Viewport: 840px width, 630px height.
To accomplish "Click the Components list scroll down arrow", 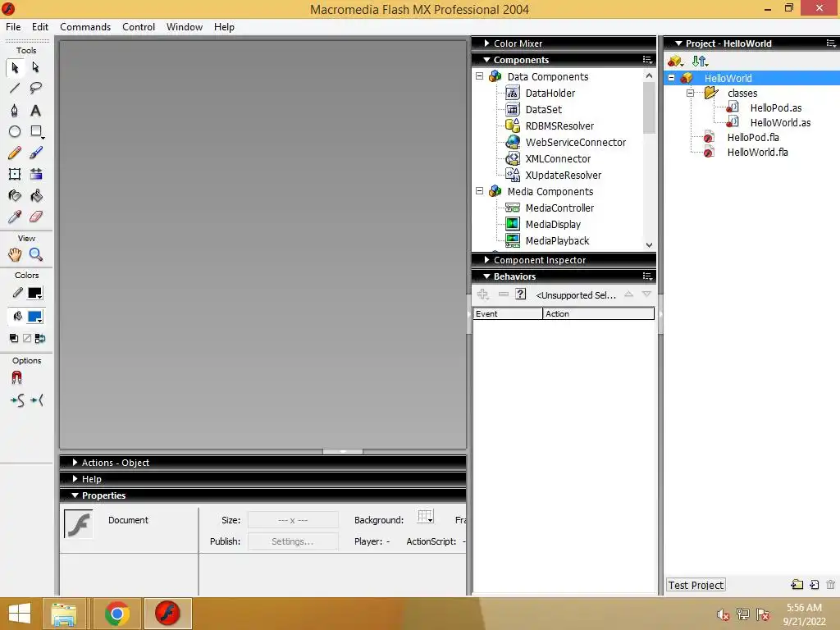I will tap(650, 244).
